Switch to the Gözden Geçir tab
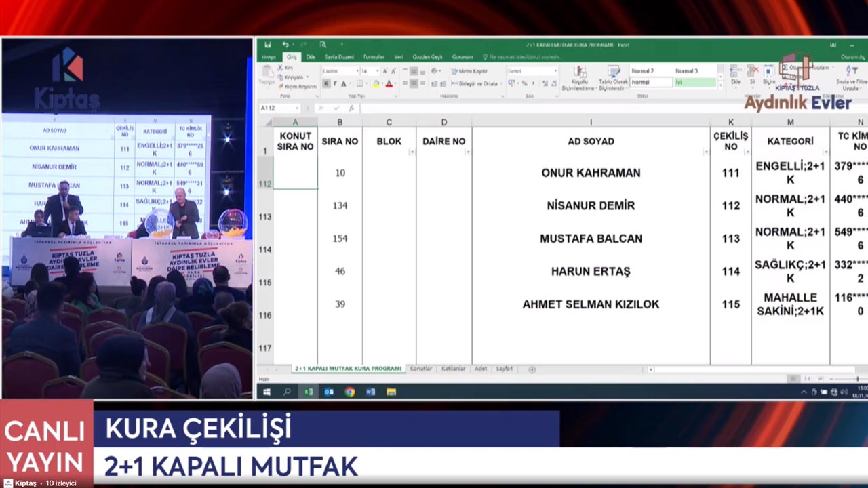The width and height of the screenshot is (868, 488). (427, 57)
